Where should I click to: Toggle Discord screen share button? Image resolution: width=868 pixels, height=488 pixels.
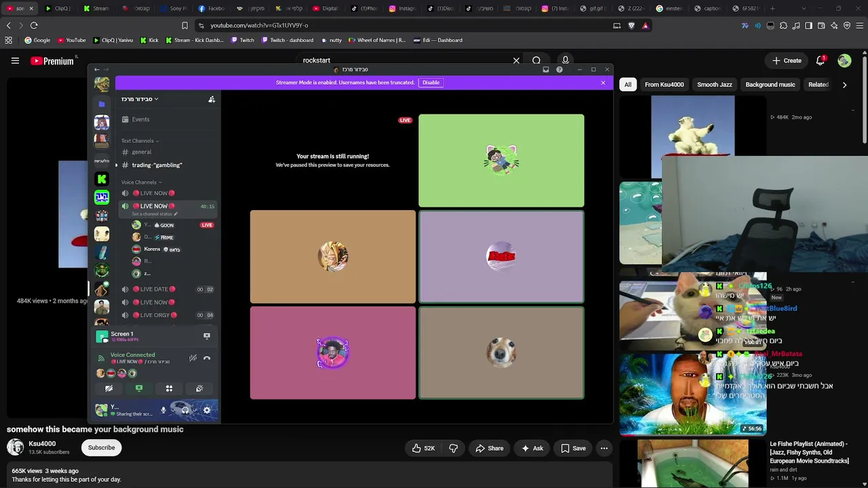coord(139,388)
